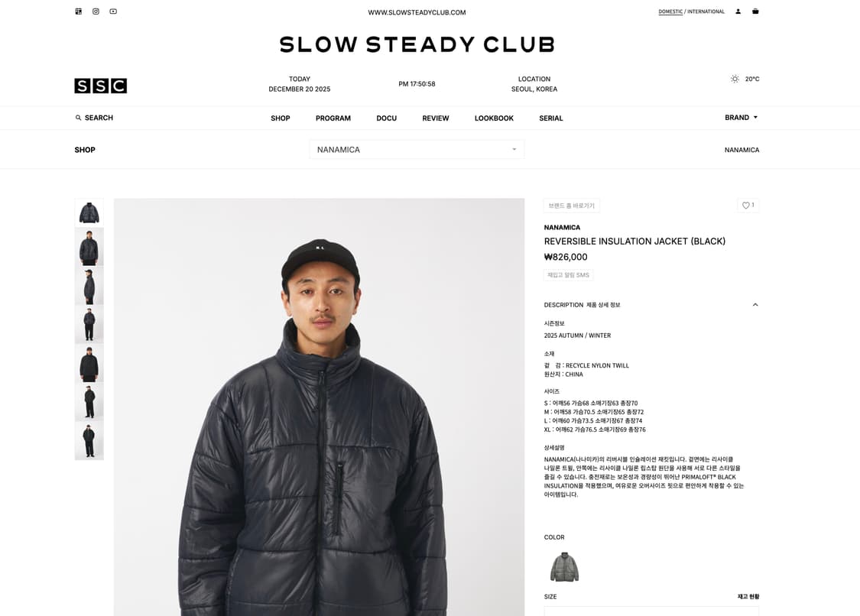Viewport: 860px width, 616px height.
Task: Click the 브랜드 홈 바로가기 button
Action: click(x=572, y=206)
